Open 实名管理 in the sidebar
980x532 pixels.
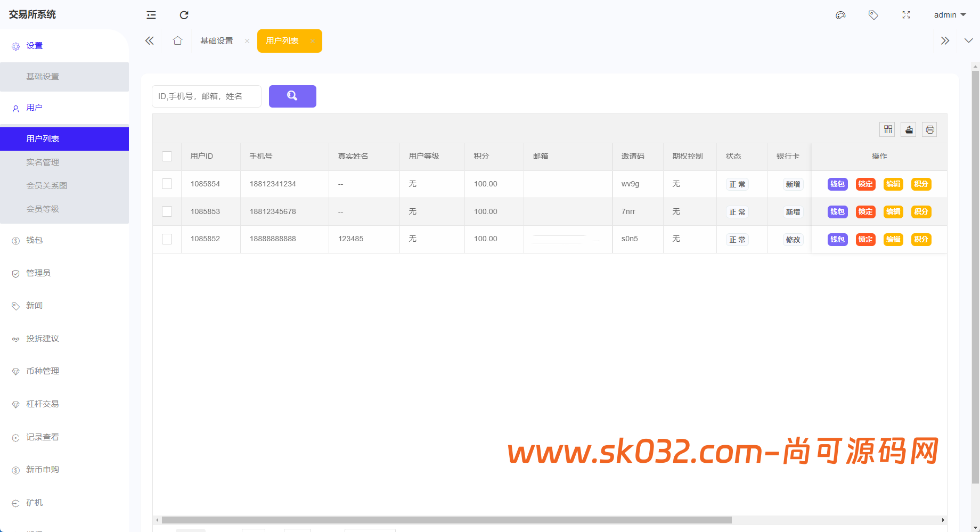(43, 162)
